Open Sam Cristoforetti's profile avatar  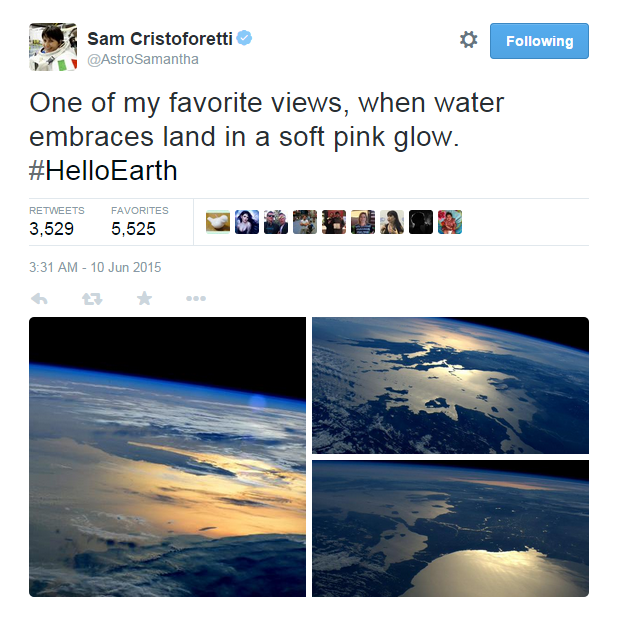point(53,47)
